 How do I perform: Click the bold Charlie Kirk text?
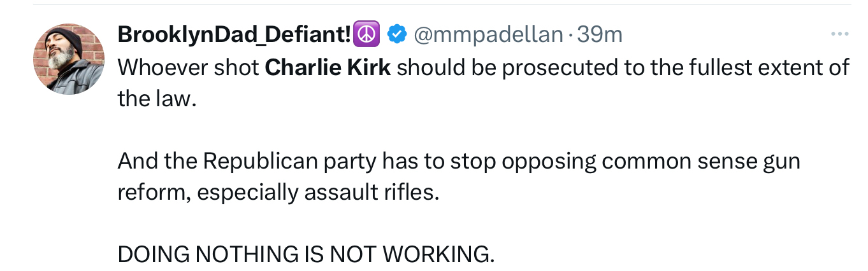(328, 67)
